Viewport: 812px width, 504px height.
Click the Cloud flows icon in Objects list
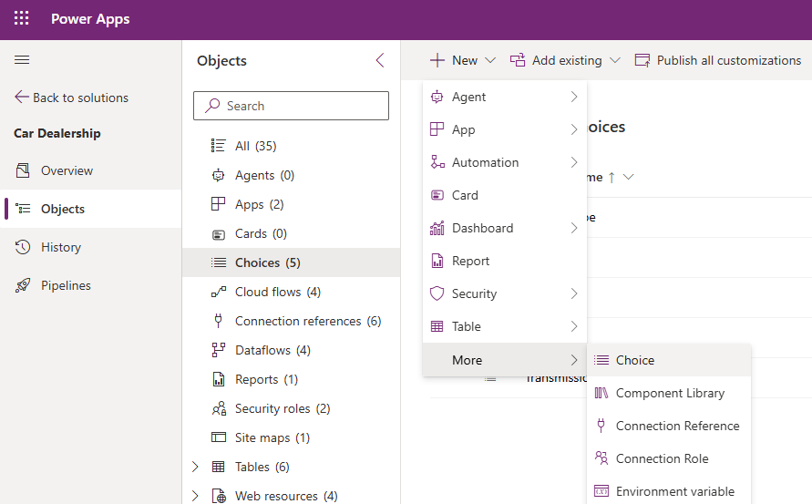pos(219,292)
